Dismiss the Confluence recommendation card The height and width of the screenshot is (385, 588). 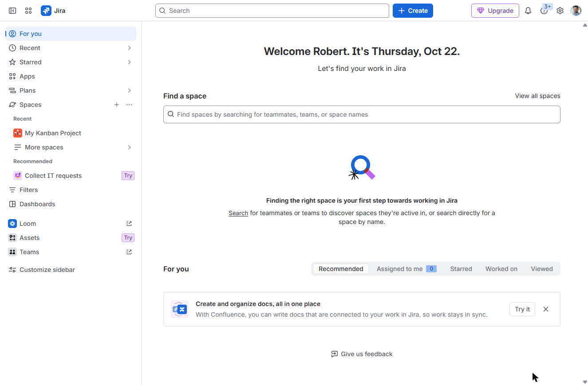pyautogui.click(x=546, y=309)
